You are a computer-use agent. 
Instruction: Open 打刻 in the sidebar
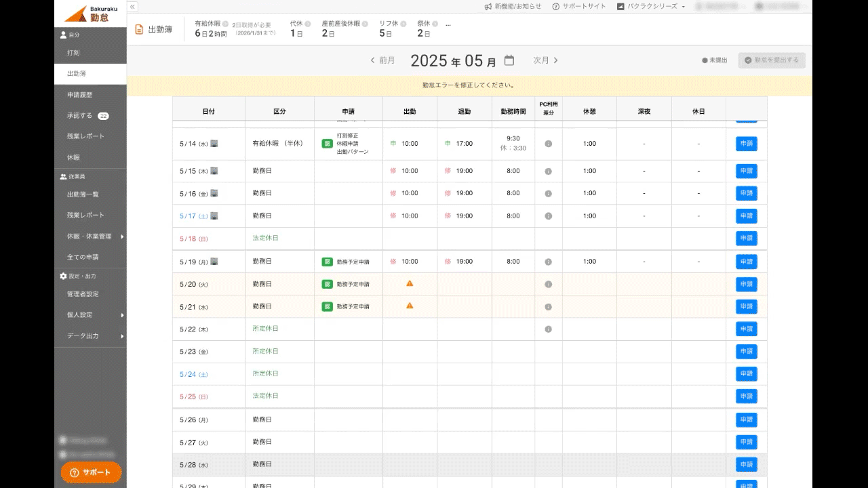[73, 52]
